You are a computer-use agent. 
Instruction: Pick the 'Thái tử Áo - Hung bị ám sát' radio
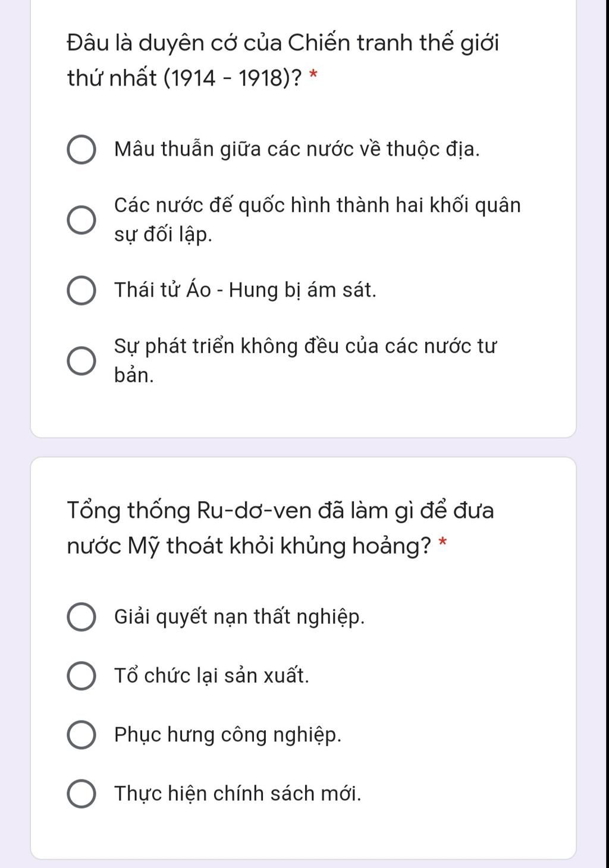(x=81, y=291)
